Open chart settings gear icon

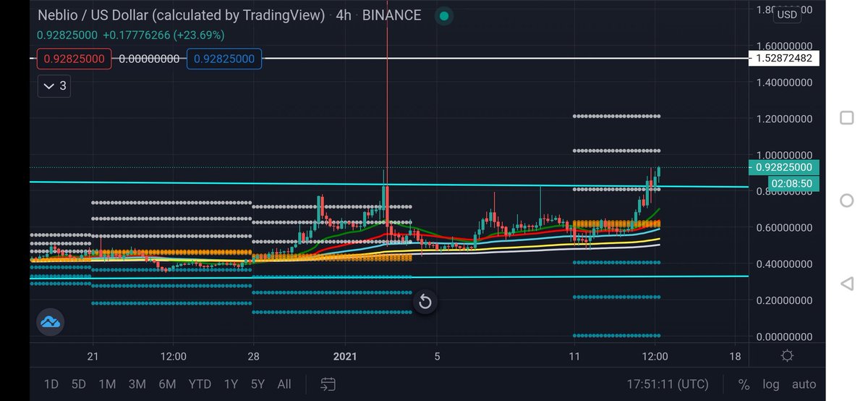pyautogui.click(x=787, y=355)
